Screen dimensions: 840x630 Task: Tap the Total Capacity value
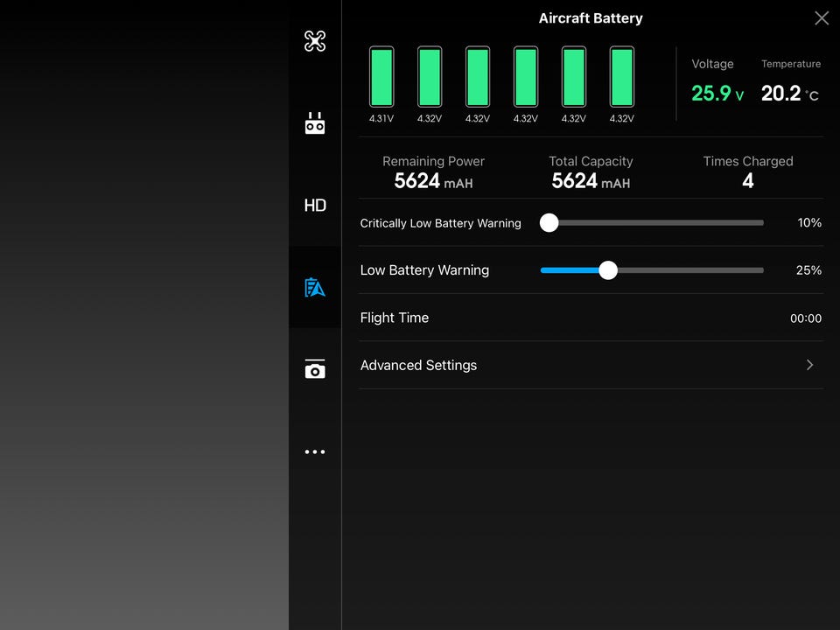tap(591, 181)
